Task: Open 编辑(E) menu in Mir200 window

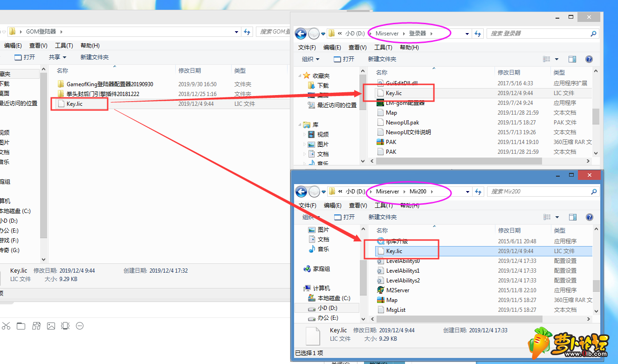Action: click(x=332, y=206)
